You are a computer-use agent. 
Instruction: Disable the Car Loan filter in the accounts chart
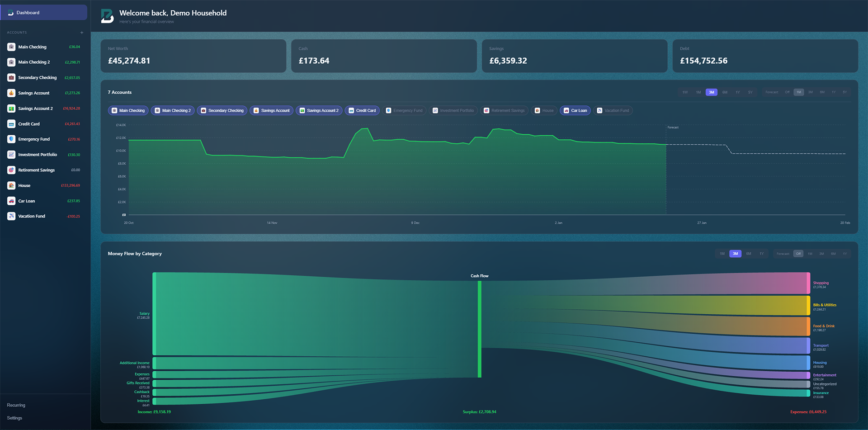tap(575, 110)
